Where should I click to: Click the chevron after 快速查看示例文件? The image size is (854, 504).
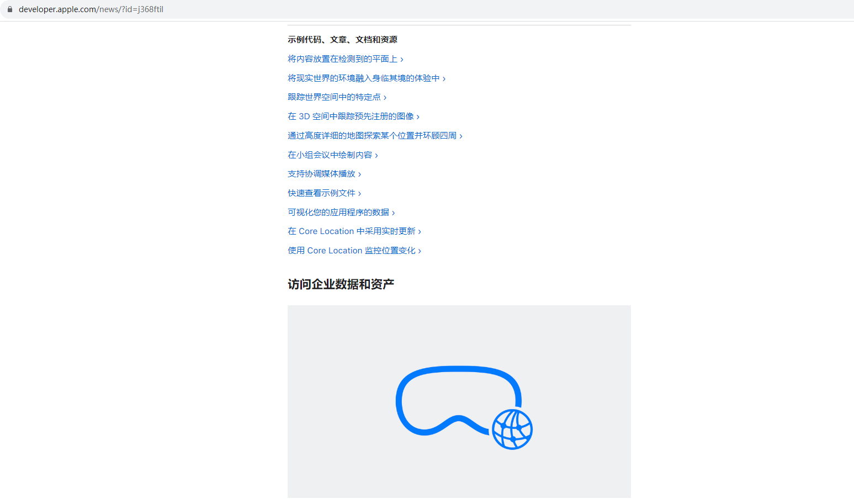click(360, 194)
